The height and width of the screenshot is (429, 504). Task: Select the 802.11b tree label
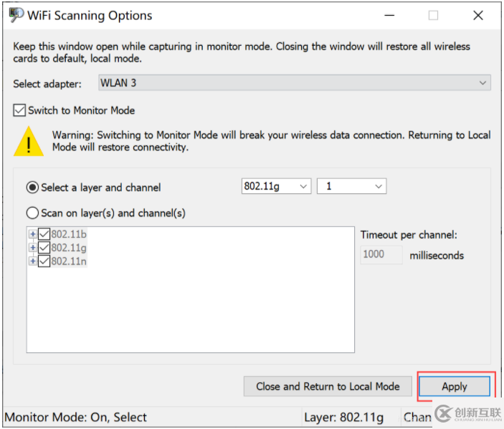tap(69, 234)
